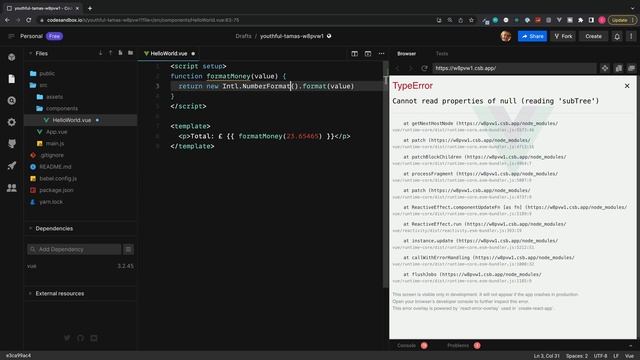Click the Chrome Update button

622,20
